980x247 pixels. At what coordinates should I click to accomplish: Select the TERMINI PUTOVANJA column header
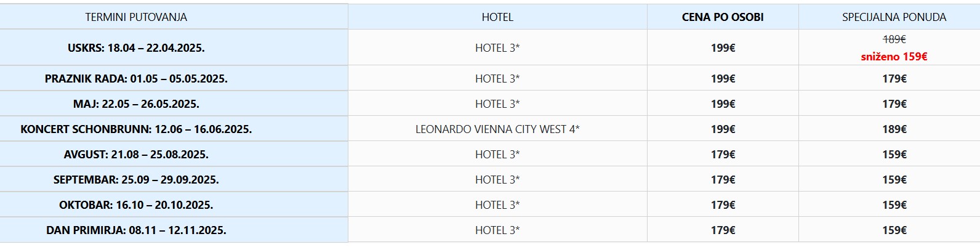(x=136, y=17)
